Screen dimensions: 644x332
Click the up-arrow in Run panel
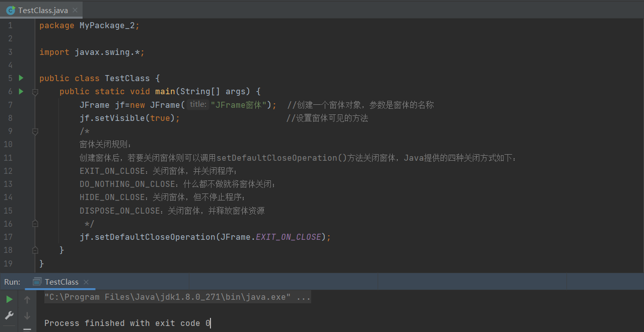pyautogui.click(x=27, y=299)
